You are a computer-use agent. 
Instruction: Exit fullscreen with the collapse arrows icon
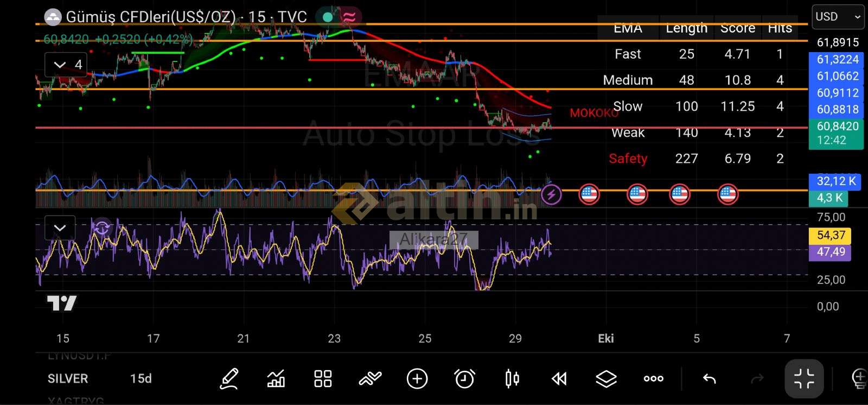[x=804, y=378]
